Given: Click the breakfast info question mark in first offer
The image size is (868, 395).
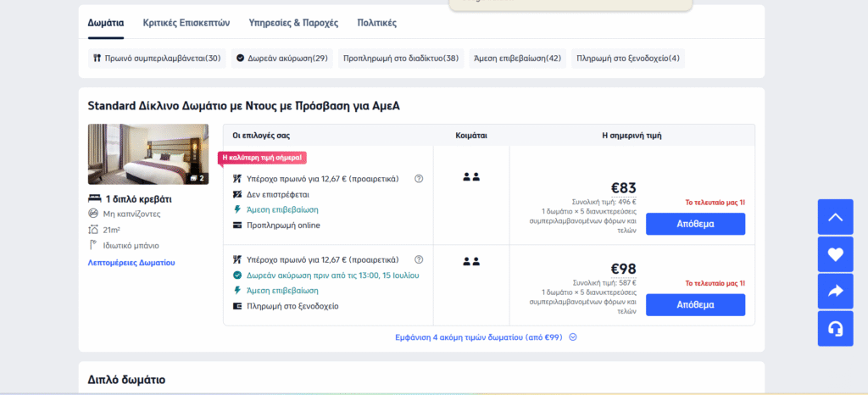Looking at the screenshot, I should pos(418,179).
